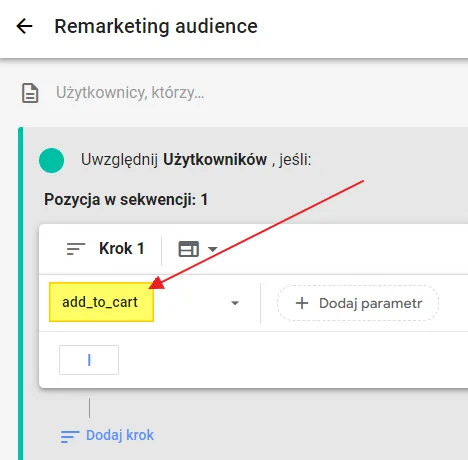Click the "I" condition button
Screen dimensions: 468x460
(x=89, y=360)
